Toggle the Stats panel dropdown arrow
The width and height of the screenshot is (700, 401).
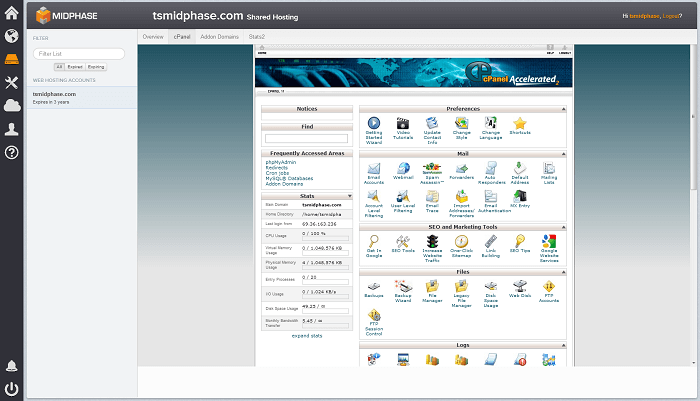coord(350,196)
